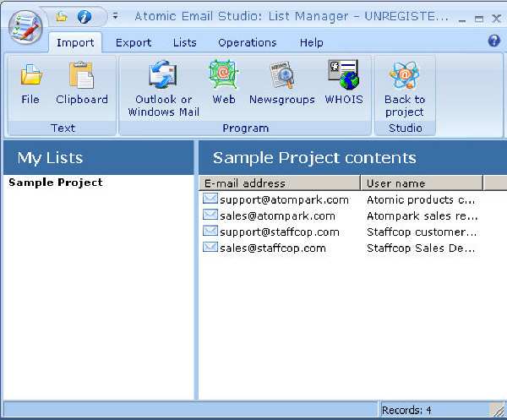Open file via quick access folder icon
Image resolution: width=507 pixels, height=420 pixels.
pos(62,17)
